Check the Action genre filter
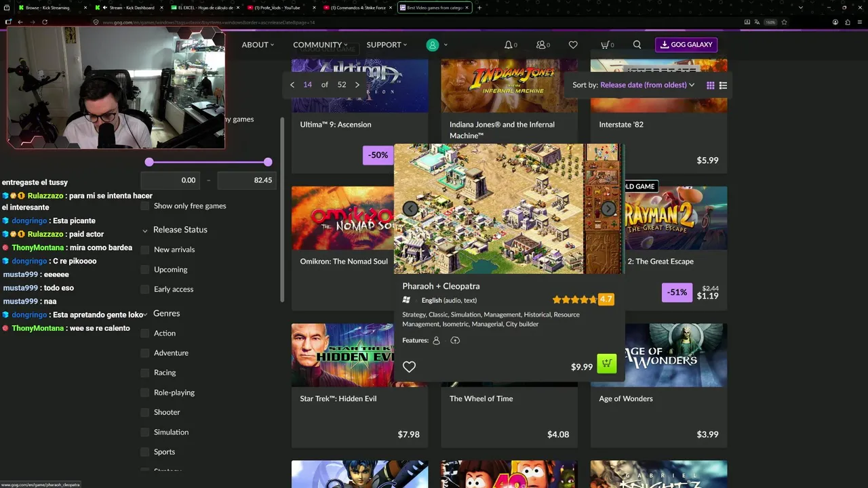The height and width of the screenshot is (488, 868). [x=145, y=333]
